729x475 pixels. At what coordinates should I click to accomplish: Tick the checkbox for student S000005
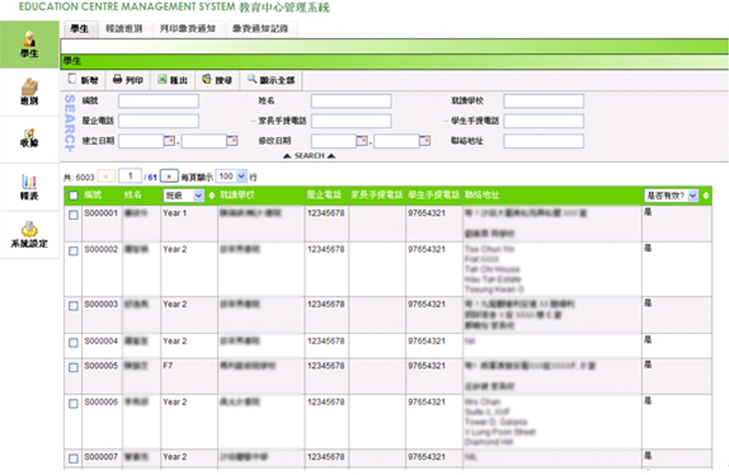click(x=73, y=368)
